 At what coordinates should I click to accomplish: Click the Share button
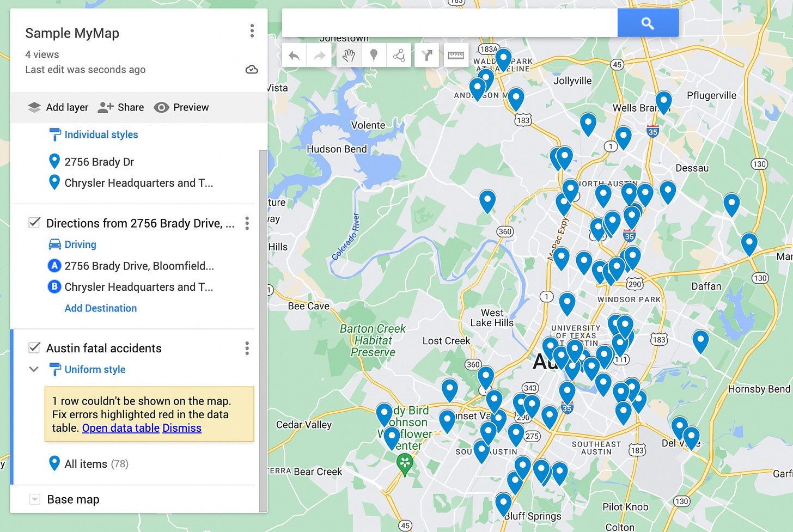[121, 107]
